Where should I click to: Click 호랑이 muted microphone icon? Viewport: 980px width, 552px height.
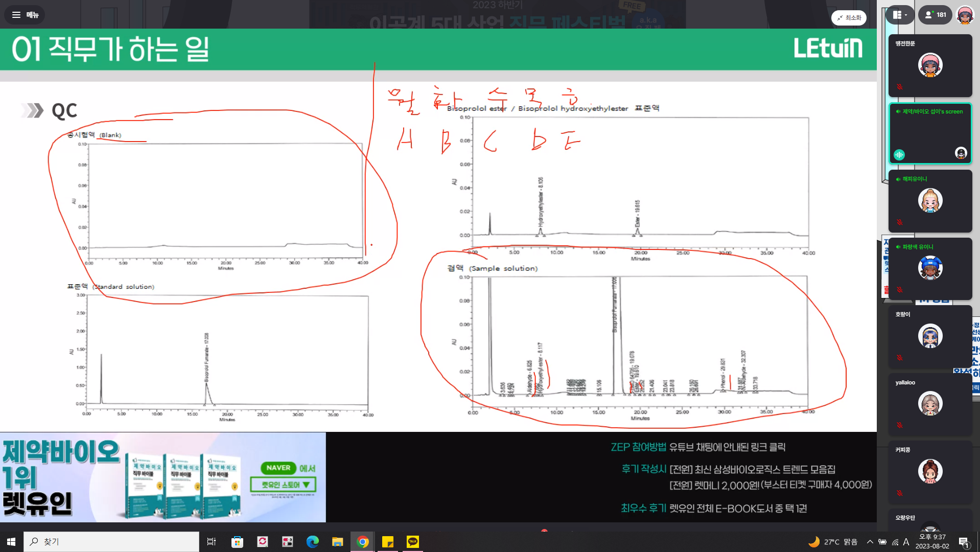coord(900,358)
